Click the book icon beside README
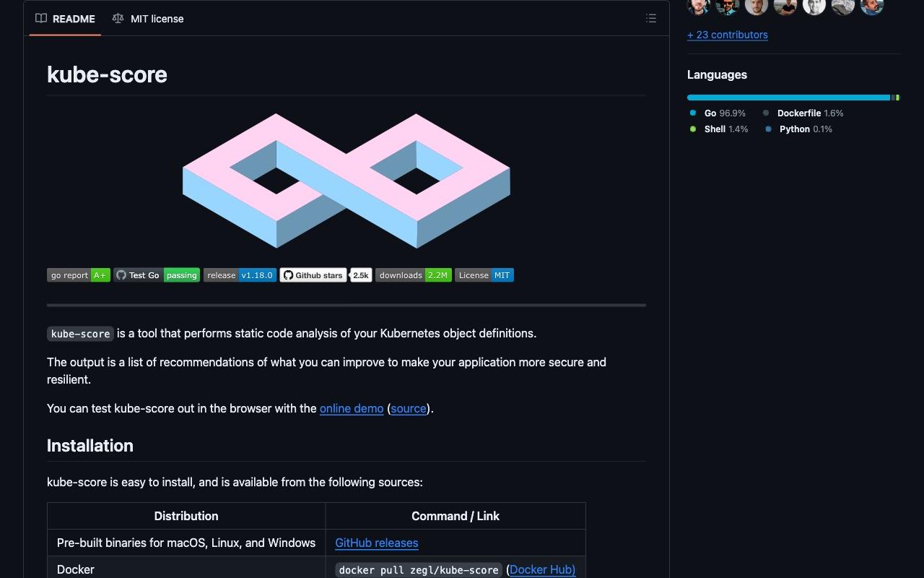Viewport: 924px width, 578px height. coord(41,19)
